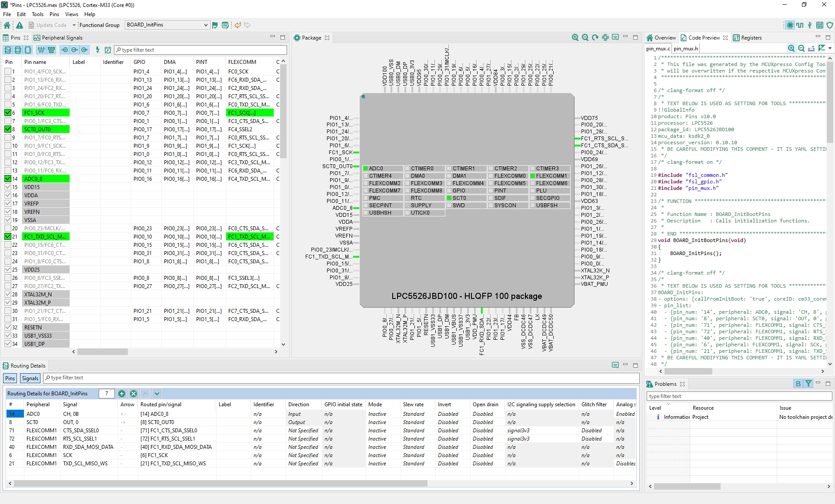Switch to the Clocks tool icon
This screenshot has height=504, width=835.
point(800,25)
